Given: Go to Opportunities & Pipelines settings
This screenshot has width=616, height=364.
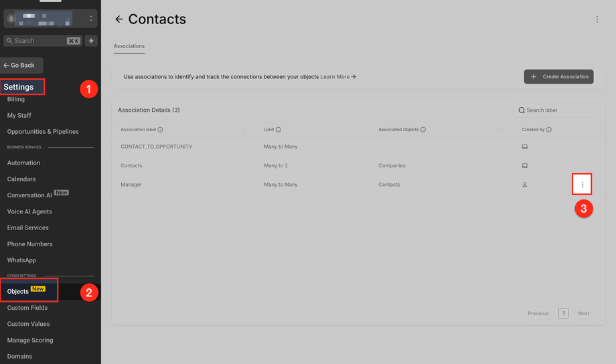Looking at the screenshot, I should pos(43,131).
